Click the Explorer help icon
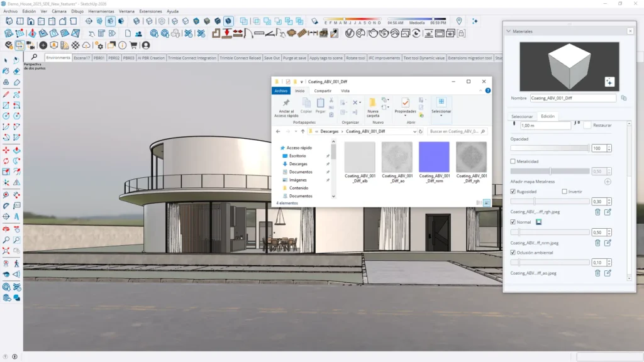The height and width of the screenshot is (362, 644). click(487, 90)
